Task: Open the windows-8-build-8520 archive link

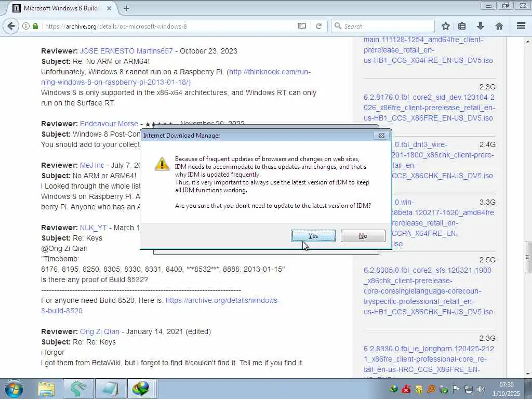Action: click(x=161, y=305)
